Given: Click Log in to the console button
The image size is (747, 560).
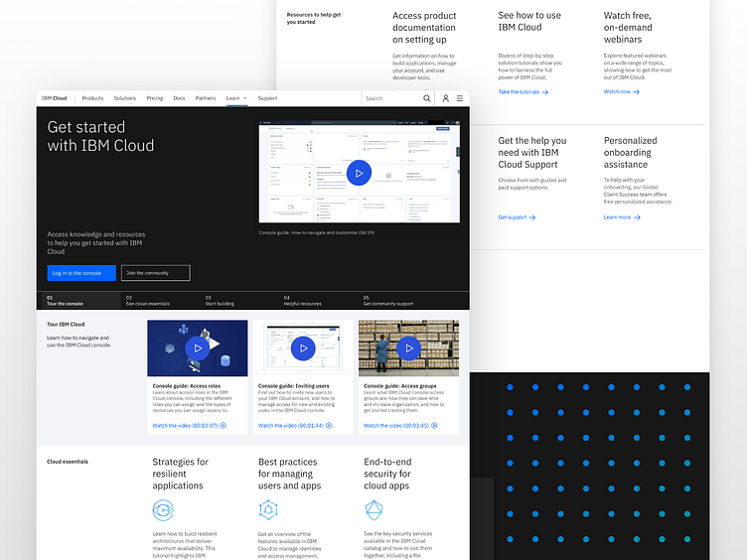Looking at the screenshot, I should [x=81, y=273].
